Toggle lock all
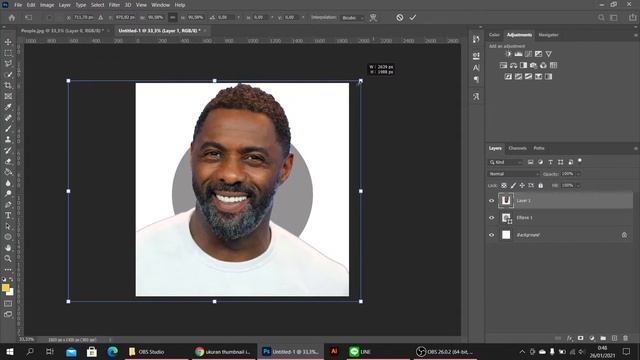This screenshot has width=640, height=360. coord(540,185)
